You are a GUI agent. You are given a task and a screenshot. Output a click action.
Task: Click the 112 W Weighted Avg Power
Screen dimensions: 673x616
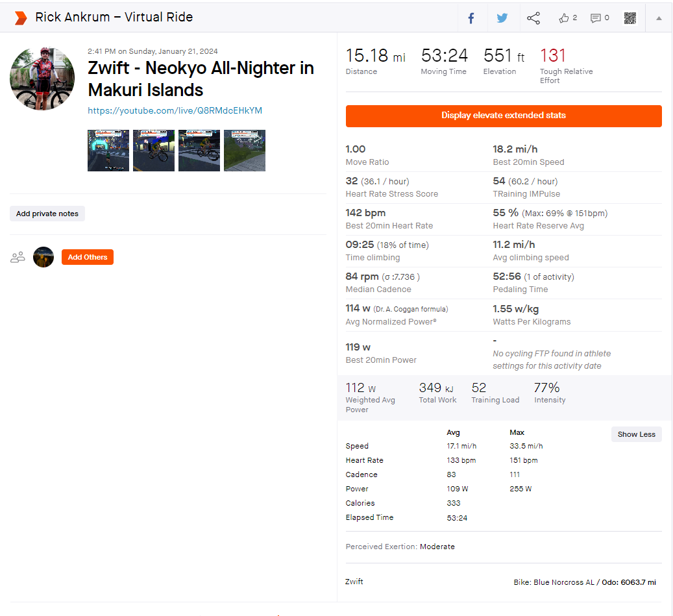361,388
